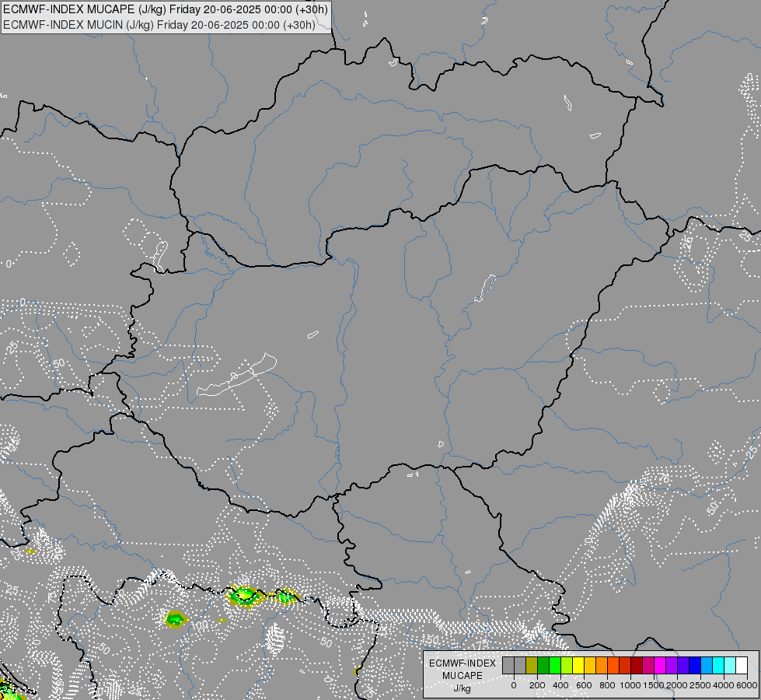761x700 pixels.
Task: Click the MUCAPE title line at top
Action: (166, 9)
